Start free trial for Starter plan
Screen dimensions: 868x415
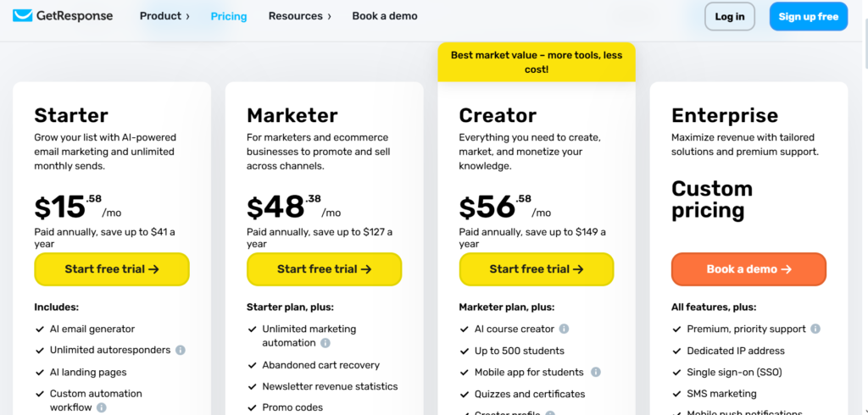112,269
